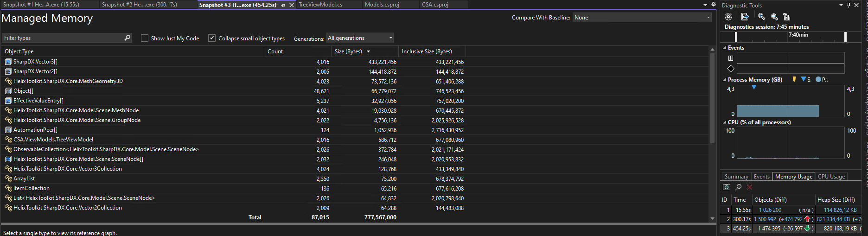Screen dimensions: 868x236
Task: Sort by Object Type column header
Action: pos(133,51)
